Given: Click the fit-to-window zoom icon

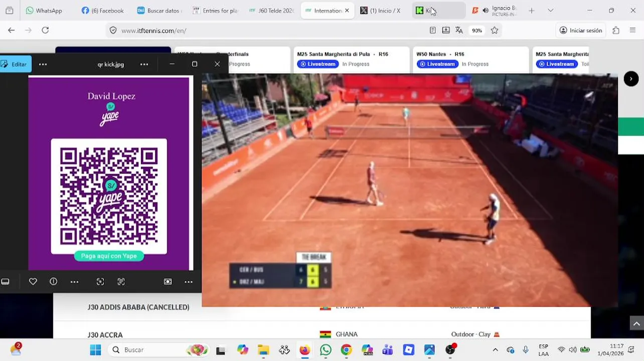Looking at the screenshot, I should (168, 282).
